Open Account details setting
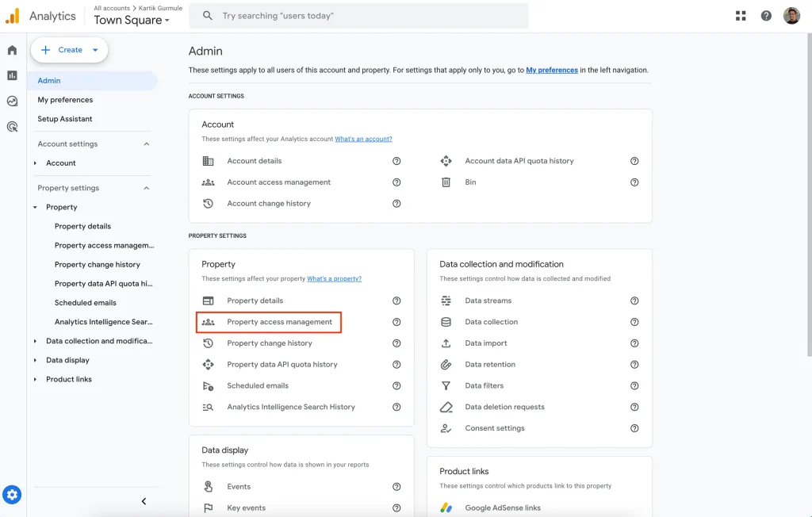The image size is (812, 517). click(x=255, y=161)
